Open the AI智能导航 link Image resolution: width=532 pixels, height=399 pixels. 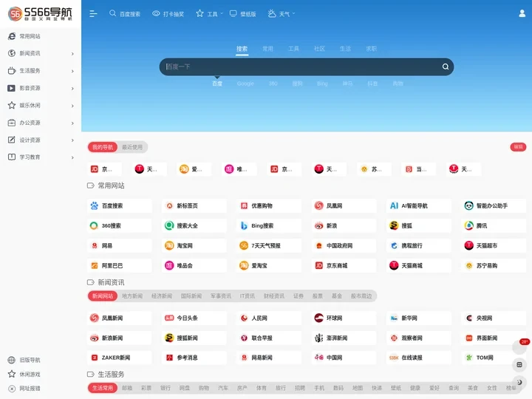pos(419,205)
